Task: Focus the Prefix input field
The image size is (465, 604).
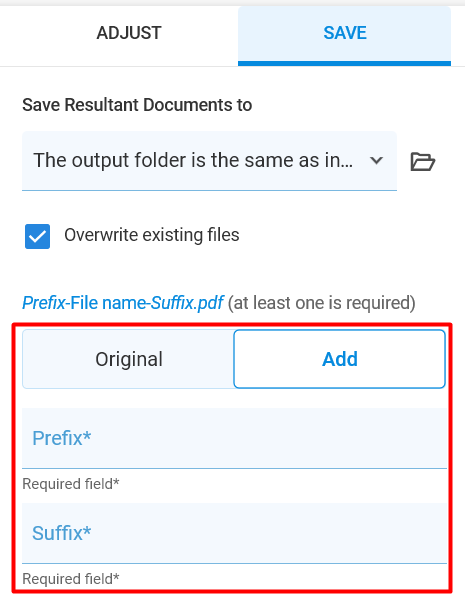Action: pyautogui.click(x=234, y=438)
